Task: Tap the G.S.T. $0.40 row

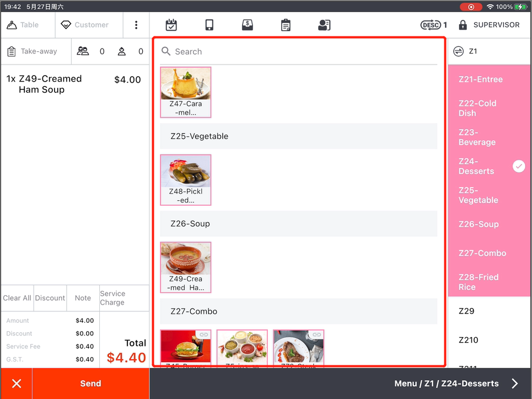Action: (50, 359)
